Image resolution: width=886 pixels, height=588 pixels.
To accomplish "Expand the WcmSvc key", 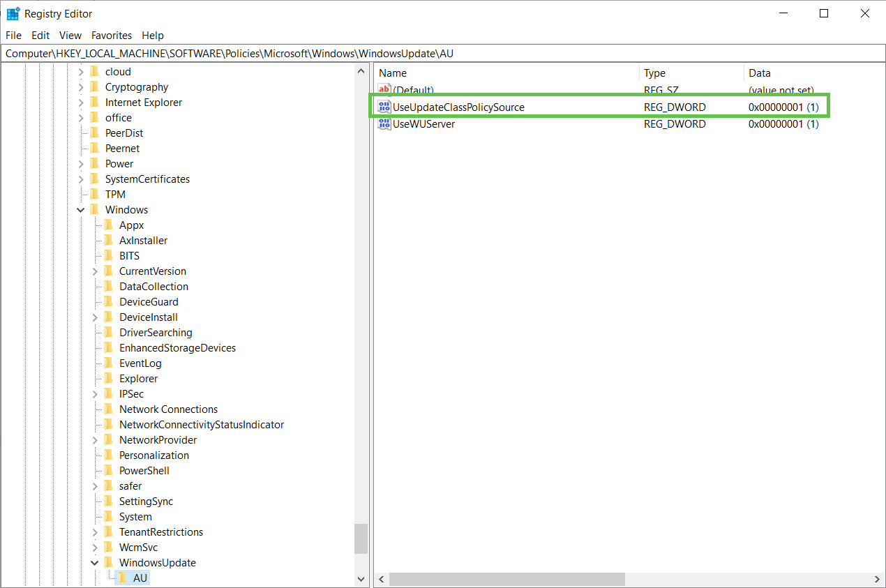I will tap(95, 547).
